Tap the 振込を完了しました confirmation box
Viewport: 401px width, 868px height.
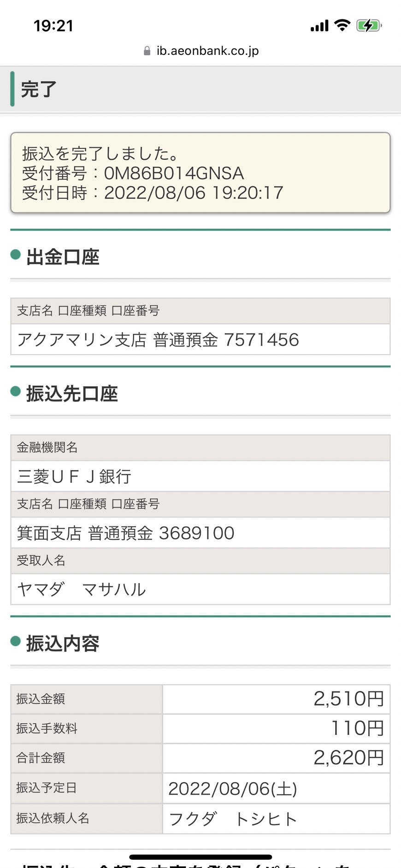[200, 173]
